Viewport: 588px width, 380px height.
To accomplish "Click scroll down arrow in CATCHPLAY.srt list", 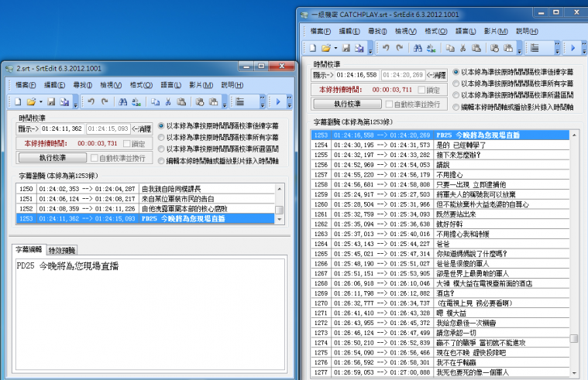I will click(x=574, y=373).
